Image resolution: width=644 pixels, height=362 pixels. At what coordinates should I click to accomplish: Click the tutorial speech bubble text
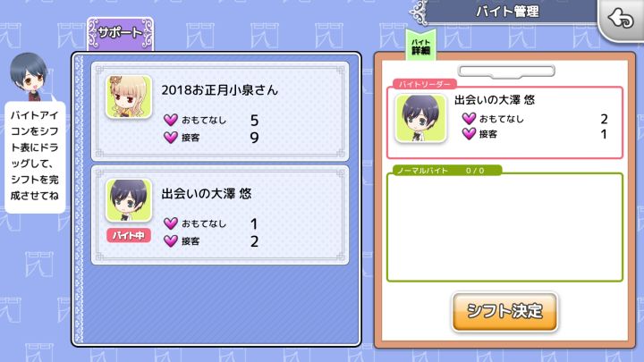[35, 156]
